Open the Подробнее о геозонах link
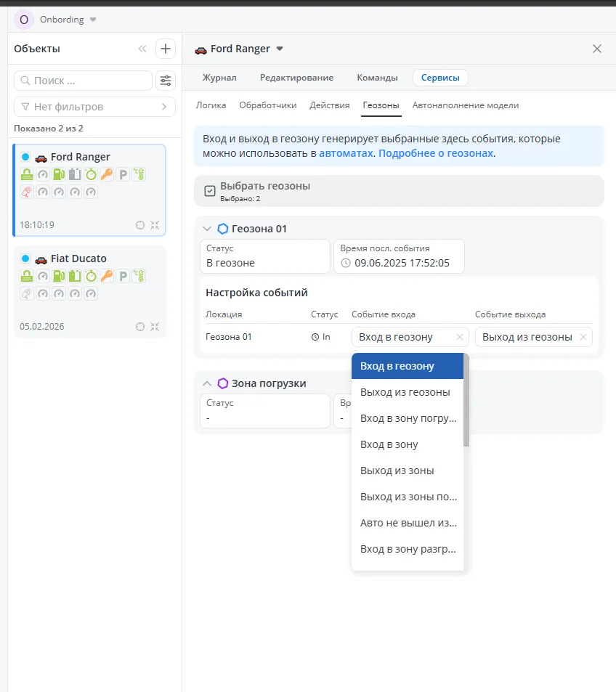Screen dimensions: 616x692 pyautogui.click(x=436, y=153)
